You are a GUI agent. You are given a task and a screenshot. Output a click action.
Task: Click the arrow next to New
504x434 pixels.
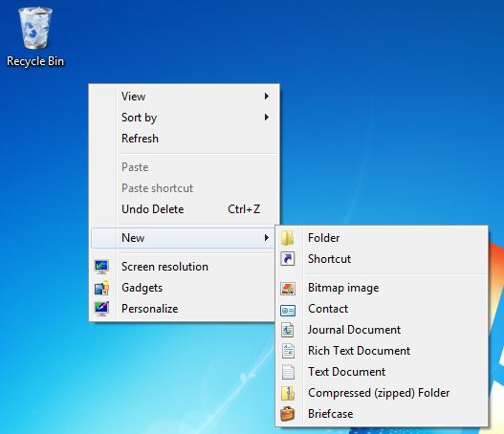(x=267, y=238)
